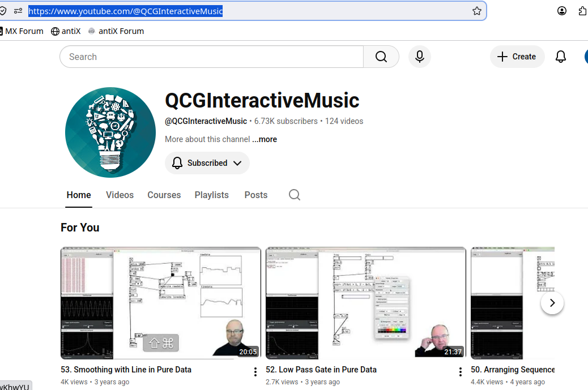Open thumbnail of 50. Arranging Sequence video
588x390 pixels.
[x=513, y=303]
